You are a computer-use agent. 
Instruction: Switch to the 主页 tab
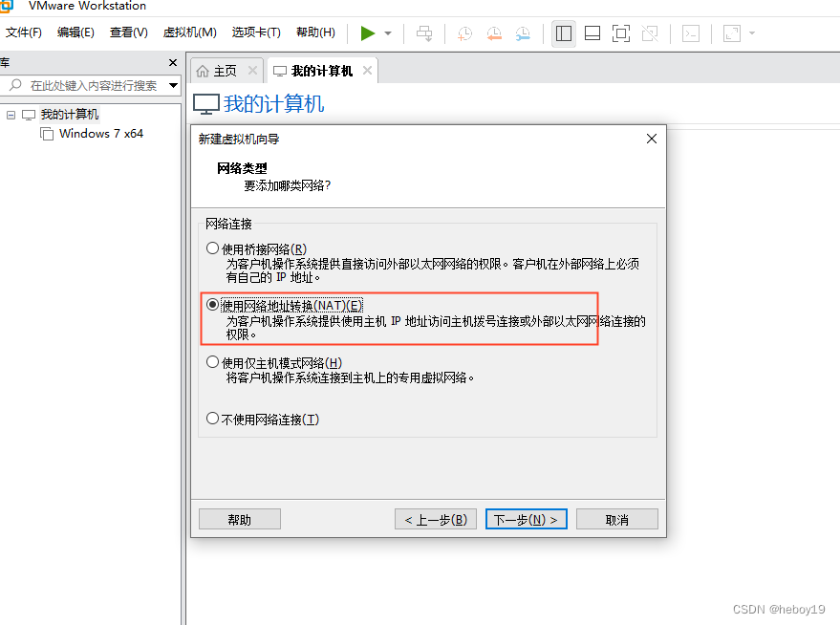225,71
